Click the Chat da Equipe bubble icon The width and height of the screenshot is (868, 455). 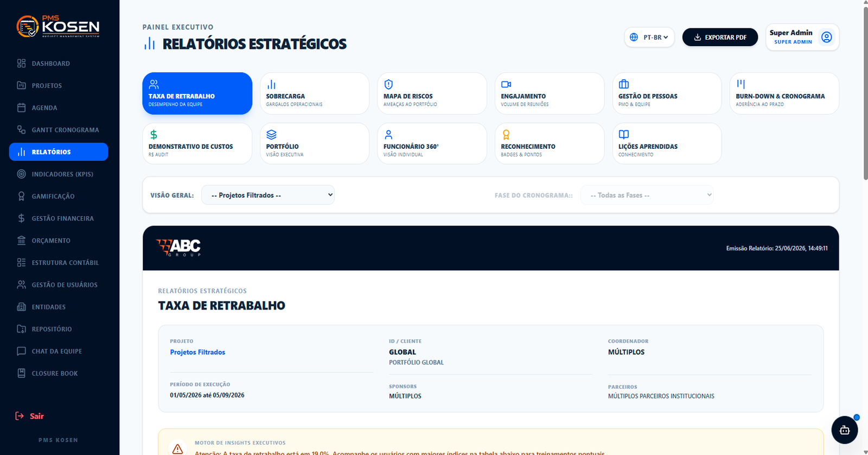pyautogui.click(x=21, y=351)
